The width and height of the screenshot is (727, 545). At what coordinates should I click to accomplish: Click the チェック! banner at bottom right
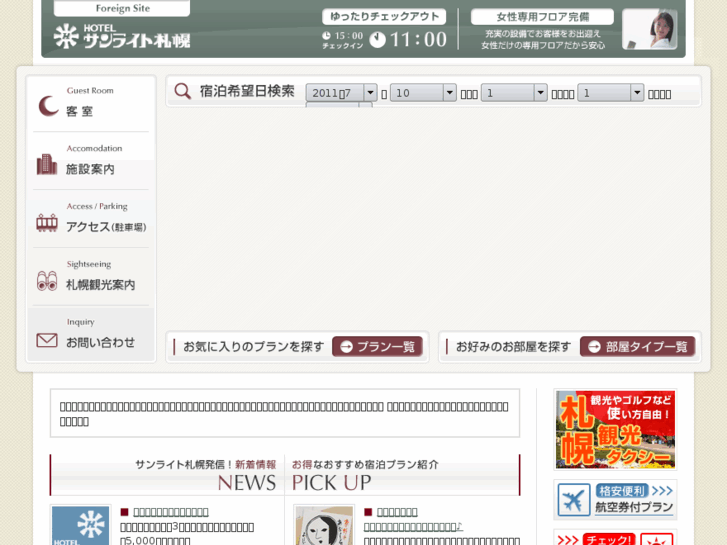click(615, 538)
